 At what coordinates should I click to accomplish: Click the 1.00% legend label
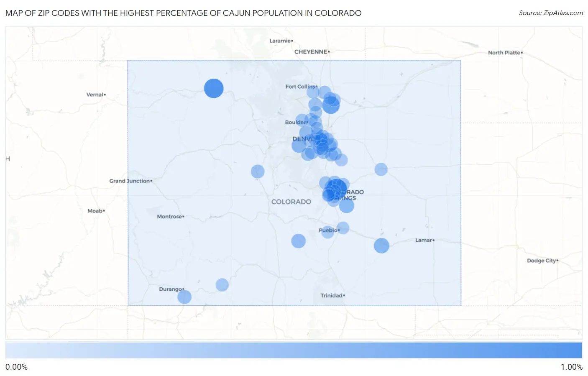(572, 367)
